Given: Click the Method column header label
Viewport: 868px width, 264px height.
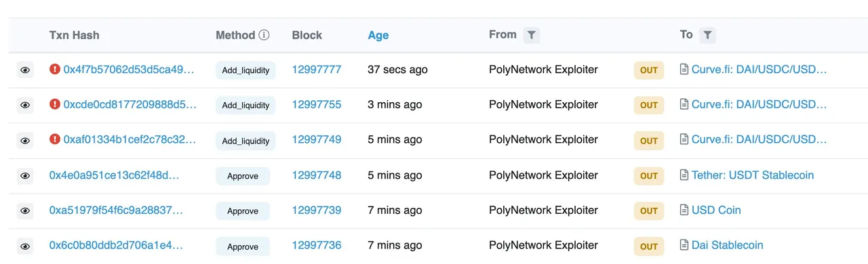Looking at the screenshot, I should (x=235, y=35).
